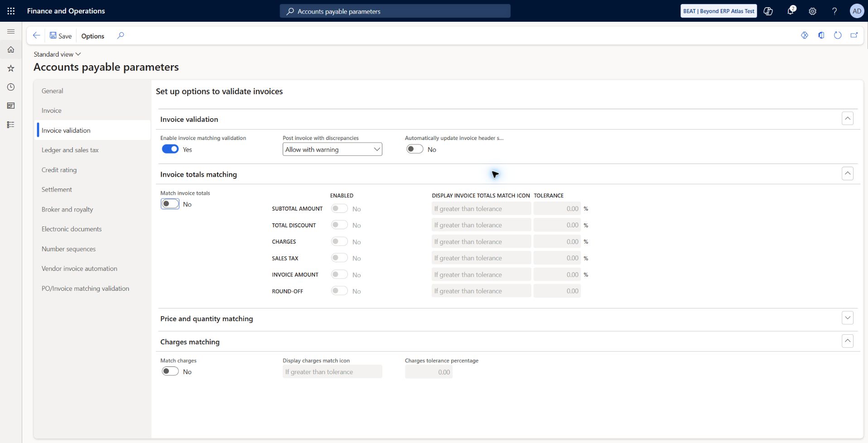The width and height of the screenshot is (868, 443).
Task: Open Workspaces icon in sidebar
Action: click(11, 106)
